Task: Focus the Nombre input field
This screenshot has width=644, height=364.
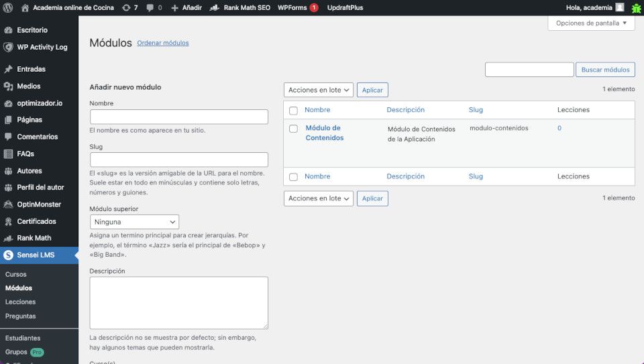Action: coord(179,117)
